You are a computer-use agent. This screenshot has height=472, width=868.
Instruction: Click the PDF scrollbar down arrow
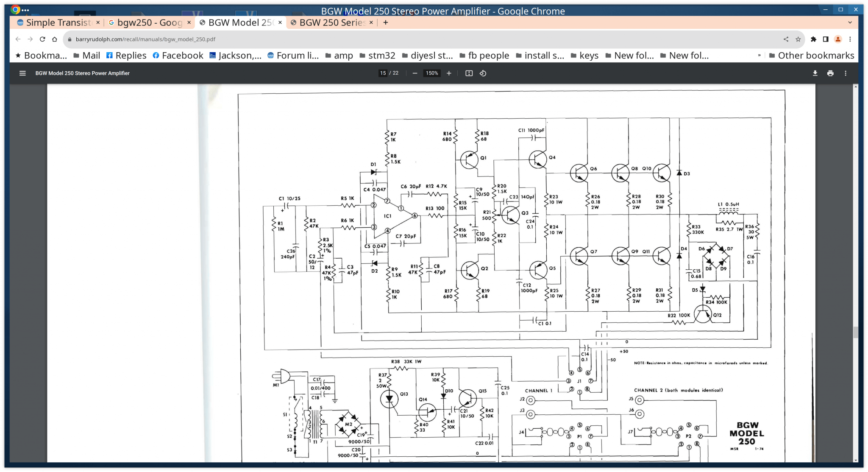[x=855, y=460]
